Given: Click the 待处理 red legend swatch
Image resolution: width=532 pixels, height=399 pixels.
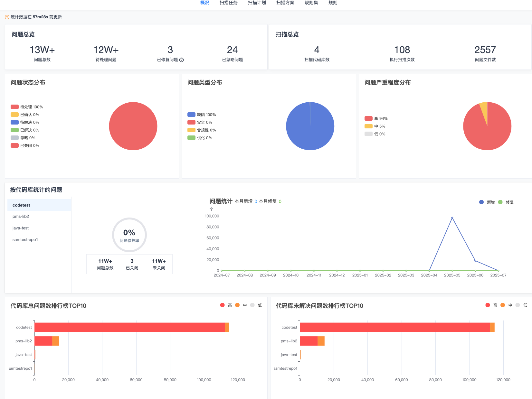Looking at the screenshot, I should [x=14, y=107].
